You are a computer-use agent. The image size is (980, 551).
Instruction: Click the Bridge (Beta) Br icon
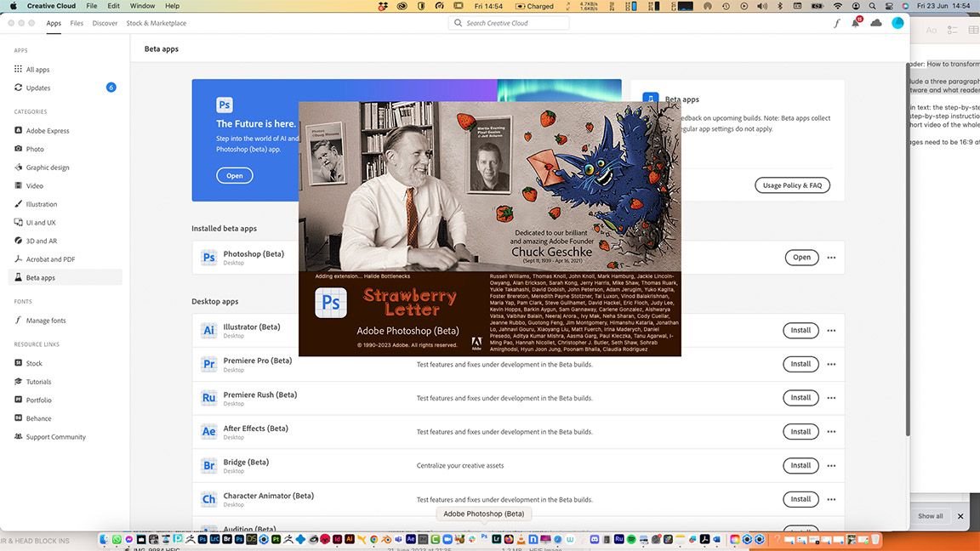pyautogui.click(x=208, y=465)
